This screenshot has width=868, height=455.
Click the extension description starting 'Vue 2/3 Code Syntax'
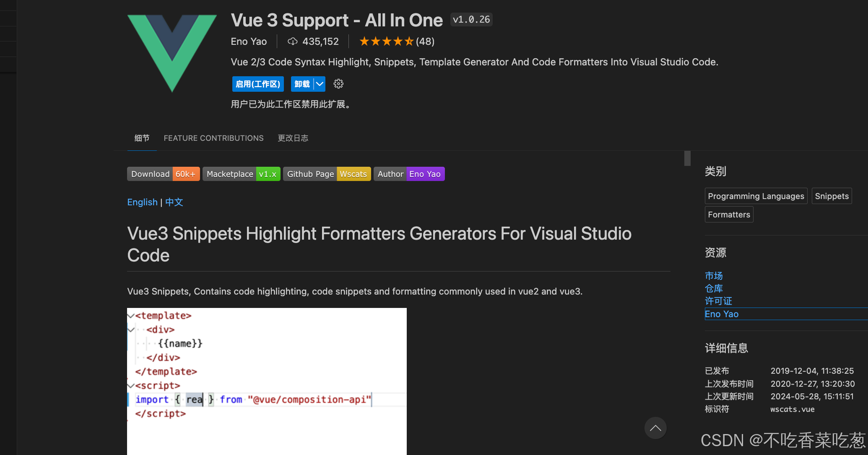click(474, 62)
